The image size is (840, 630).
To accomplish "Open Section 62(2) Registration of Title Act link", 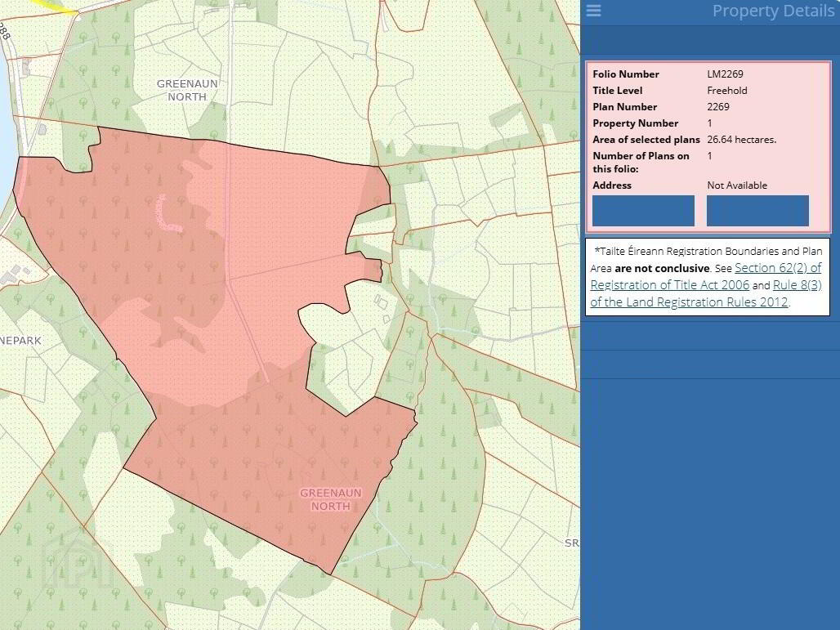I will pyautogui.click(x=777, y=268).
